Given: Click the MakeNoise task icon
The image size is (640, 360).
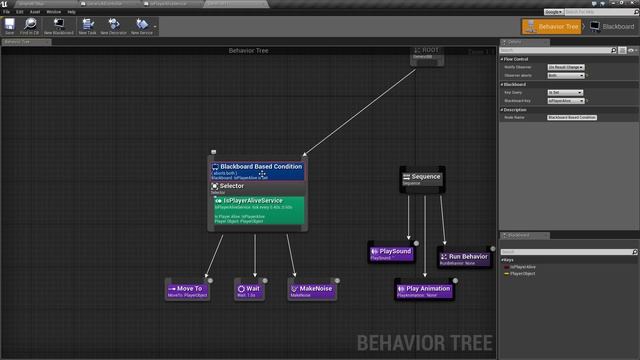Looking at the screenshot, I should tap(294, 289).
